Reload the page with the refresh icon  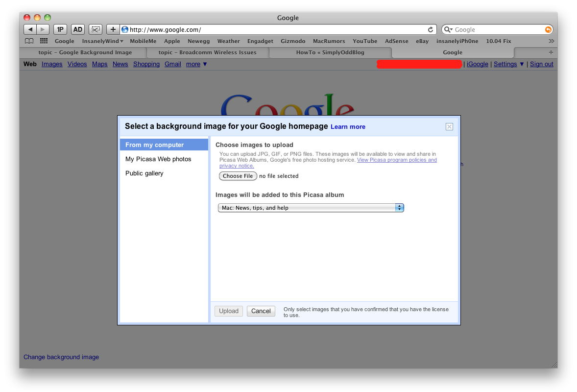click(430, 29)
